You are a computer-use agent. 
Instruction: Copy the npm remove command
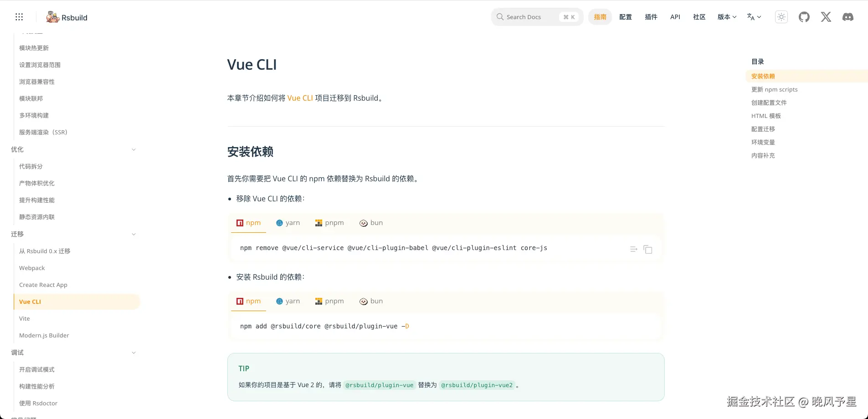coord(648,249)
